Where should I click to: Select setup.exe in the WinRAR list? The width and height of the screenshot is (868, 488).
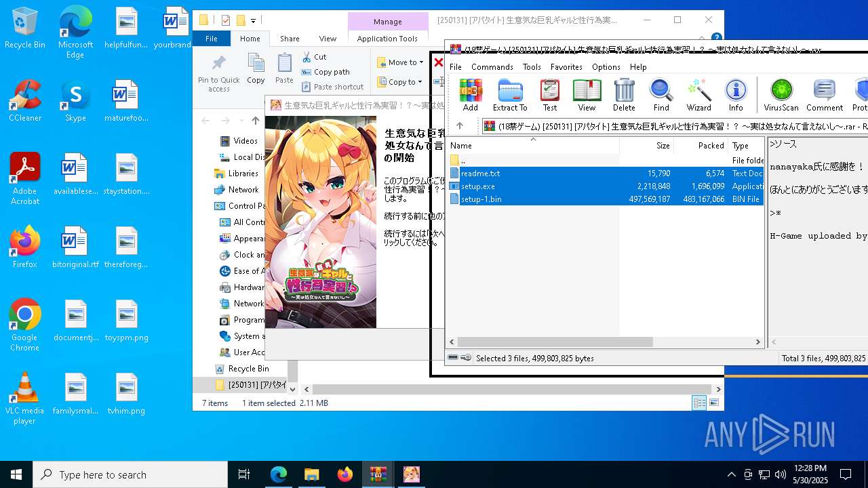605,186
